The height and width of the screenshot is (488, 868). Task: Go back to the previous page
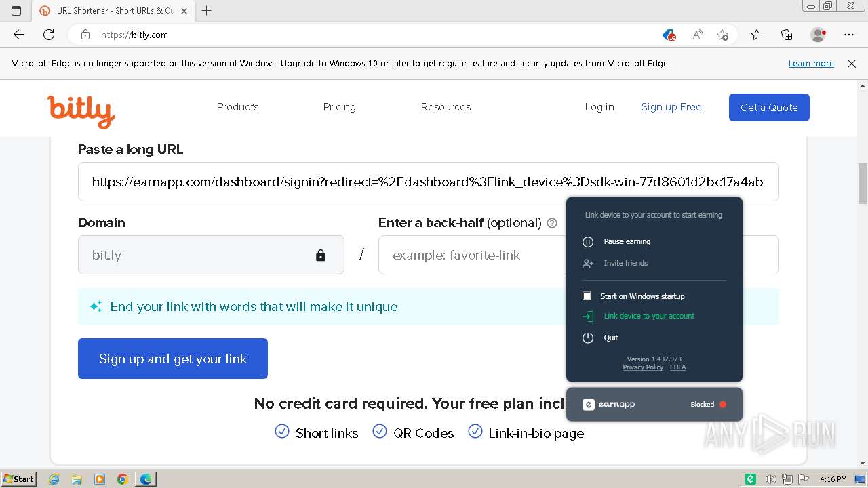pyautogui.click(x=19, y=35)
